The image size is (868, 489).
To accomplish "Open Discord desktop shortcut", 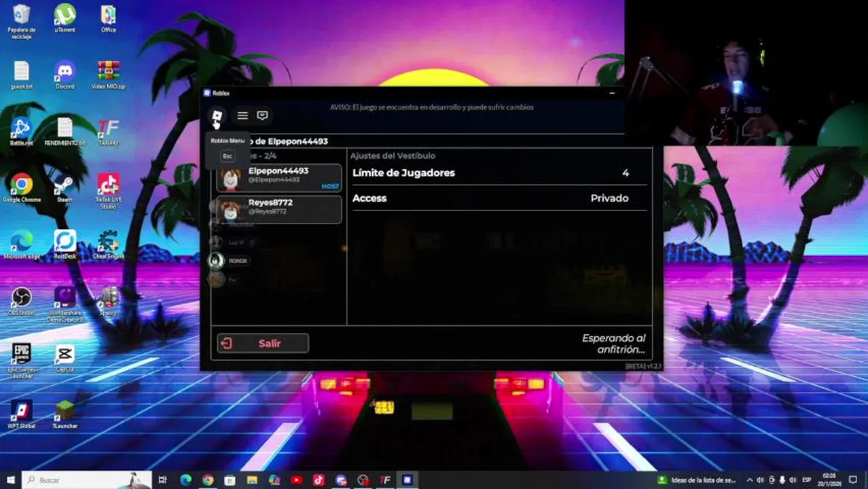I will [x=65, y=75].
